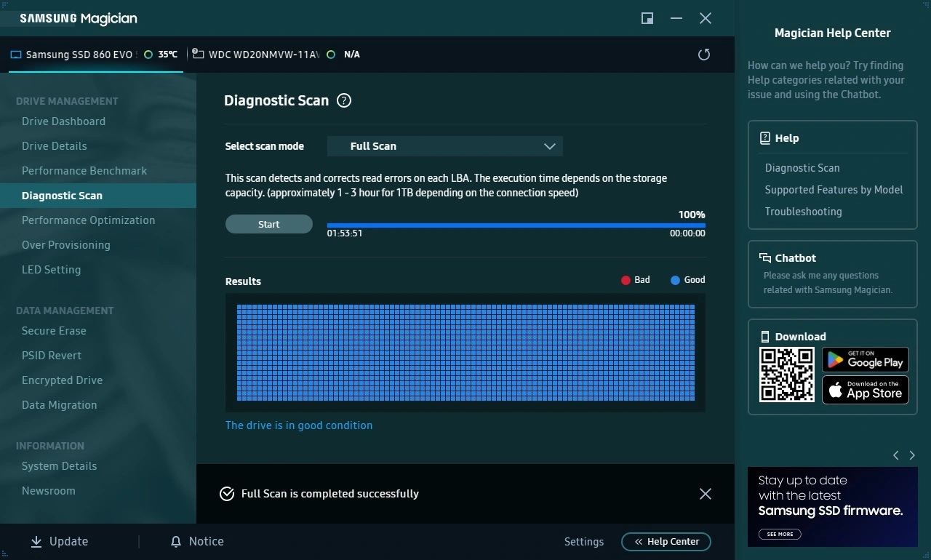Collapse the Help Center panel button

click(666, 542)
